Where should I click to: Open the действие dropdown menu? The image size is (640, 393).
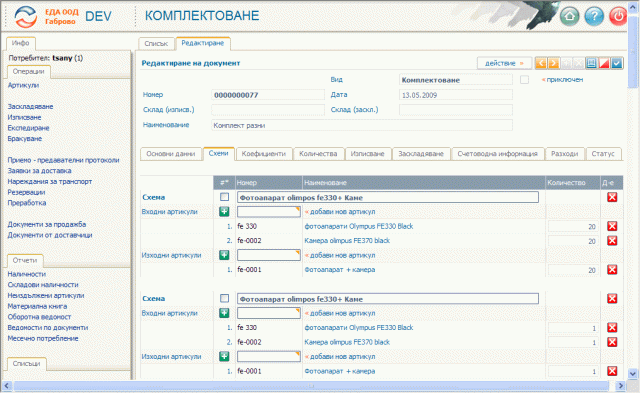504,63
